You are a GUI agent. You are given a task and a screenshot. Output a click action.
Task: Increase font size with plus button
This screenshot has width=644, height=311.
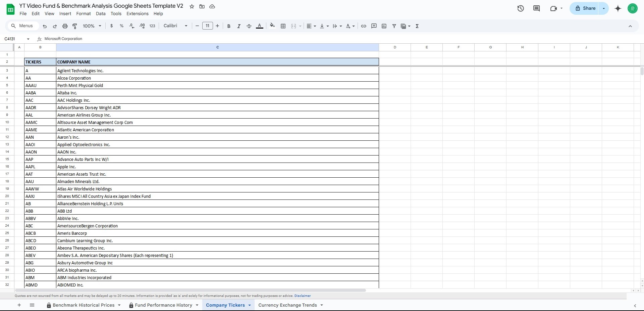click(217, 26)
